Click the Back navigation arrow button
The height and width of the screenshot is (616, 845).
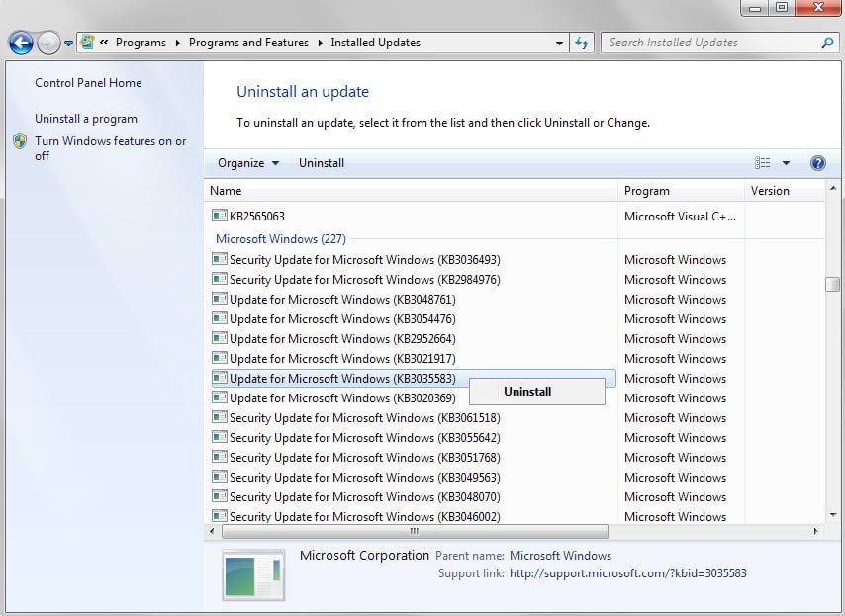point(21,43)
